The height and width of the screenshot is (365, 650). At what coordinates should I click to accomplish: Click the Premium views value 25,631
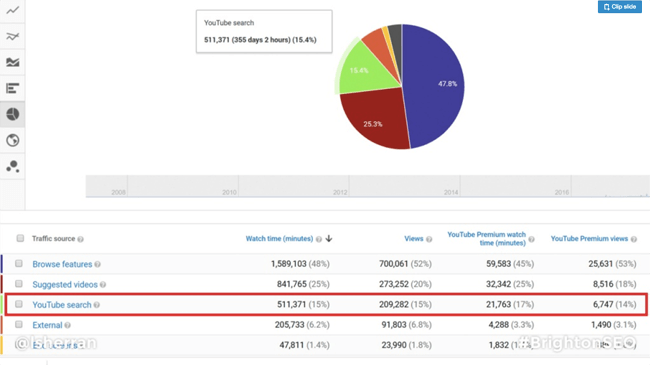pos(601,264)
